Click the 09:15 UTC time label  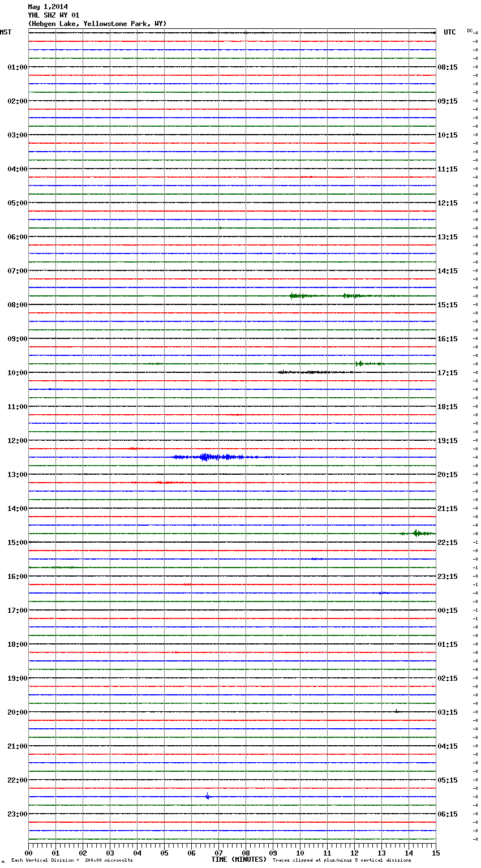(x=448, y=101)
